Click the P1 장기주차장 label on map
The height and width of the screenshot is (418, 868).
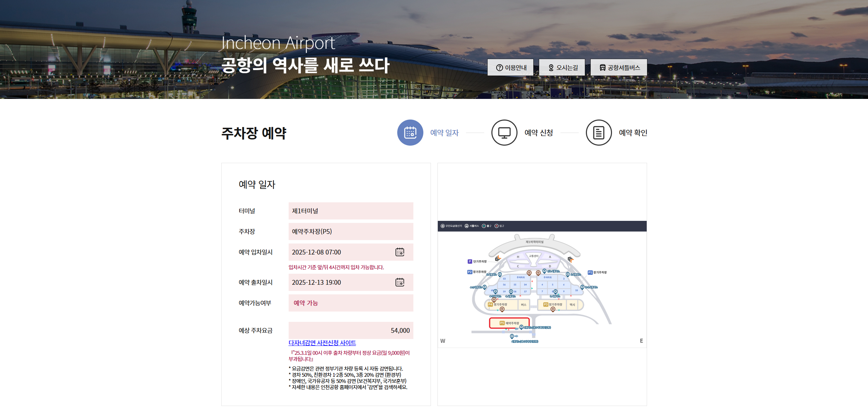tap(597, 272)
